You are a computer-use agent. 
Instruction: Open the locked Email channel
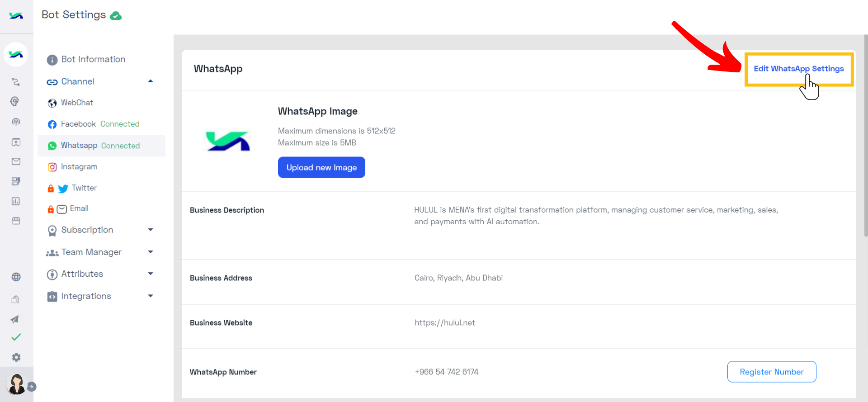point(68,208)
